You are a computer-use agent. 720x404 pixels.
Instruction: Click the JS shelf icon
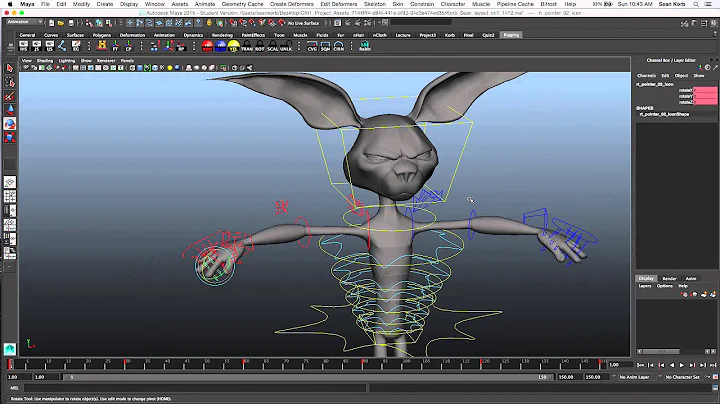click(x=37, y=46)
